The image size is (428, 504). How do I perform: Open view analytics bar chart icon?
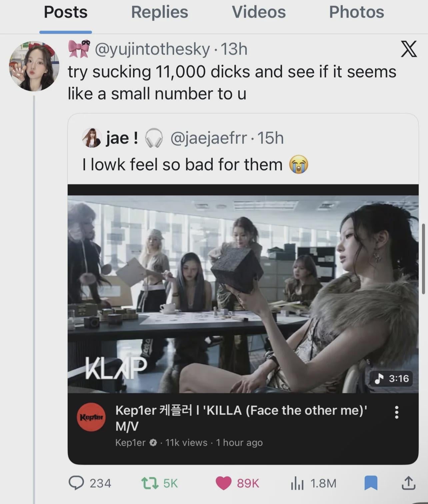(x=297, y=483)
